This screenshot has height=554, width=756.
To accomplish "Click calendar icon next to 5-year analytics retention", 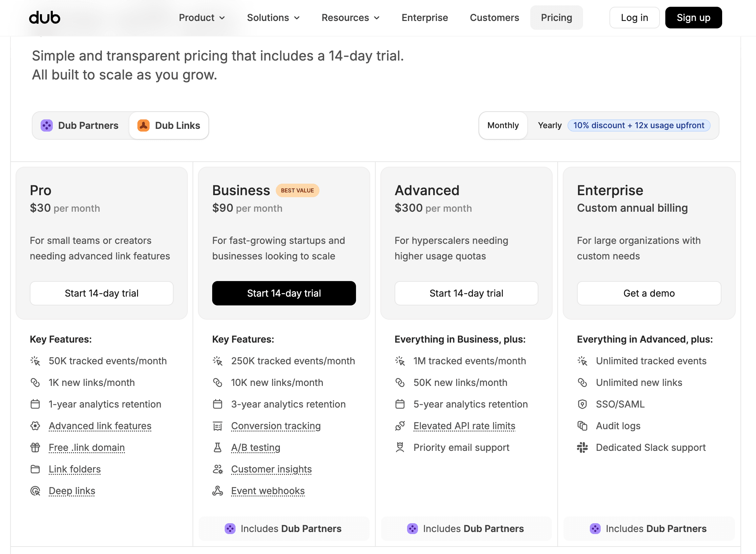I will tap(400, 404).
